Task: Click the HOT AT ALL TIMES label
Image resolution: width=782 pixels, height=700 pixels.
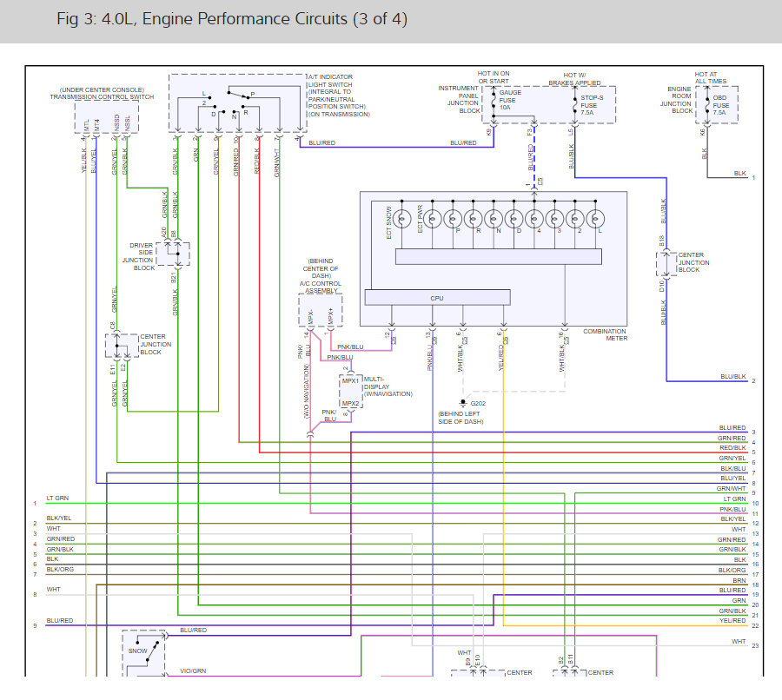Action: [711, 77]
